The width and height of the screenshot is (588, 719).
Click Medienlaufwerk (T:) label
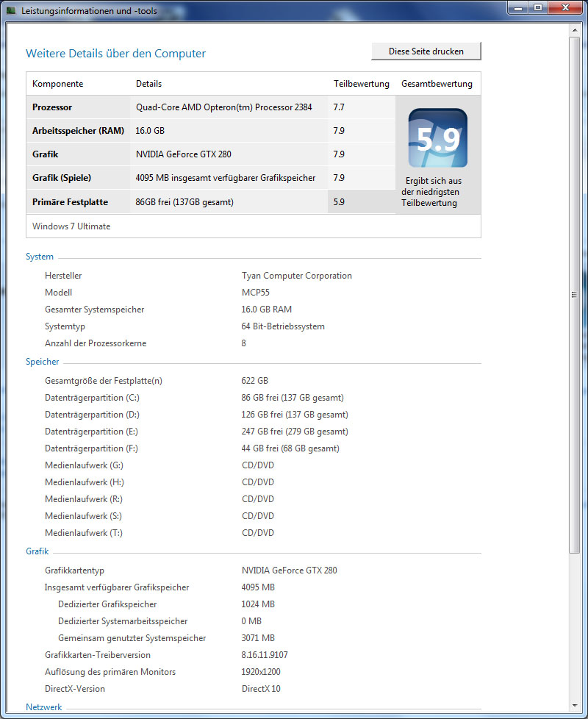(x=83, y=533)
